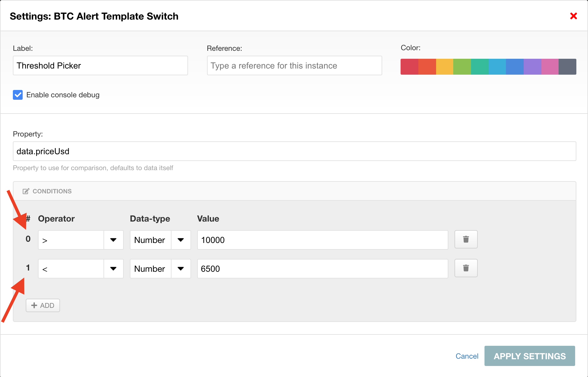This screenshot has width=588, height=377.
Task: Click the Label field containing Threshold Picker
Action: (x=100, y=65)
